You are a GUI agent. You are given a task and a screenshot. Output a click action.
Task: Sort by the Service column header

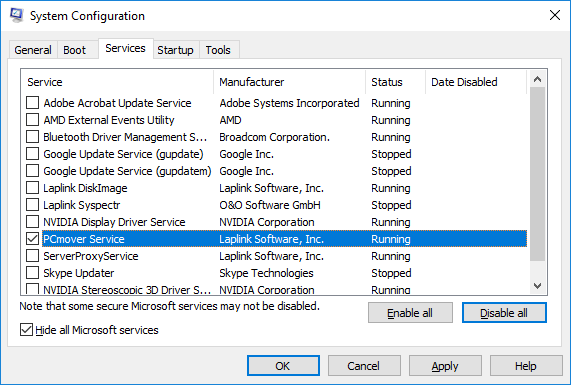(118, 82)
